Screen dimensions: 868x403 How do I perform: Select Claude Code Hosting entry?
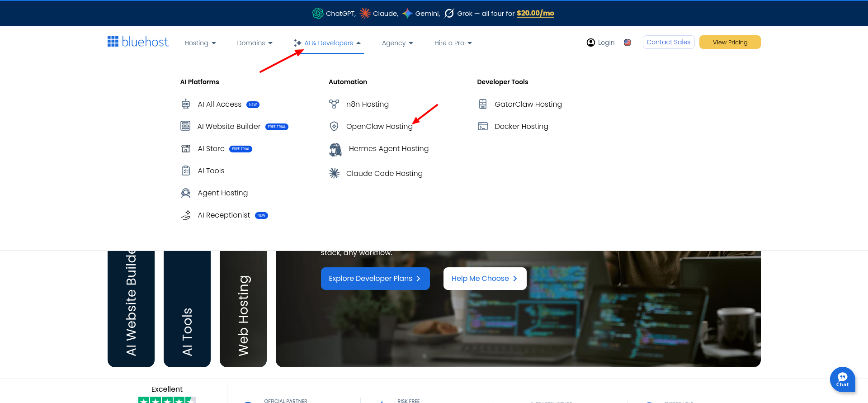pos(384,174)
